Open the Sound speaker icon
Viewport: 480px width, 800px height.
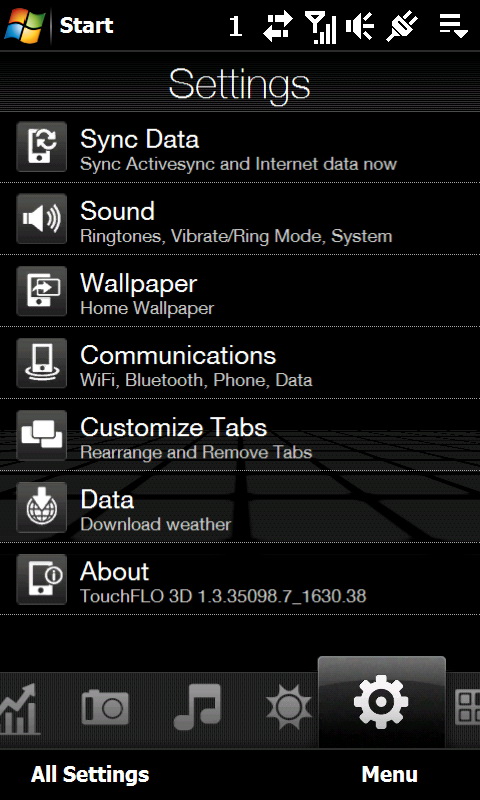pos(41,218)
